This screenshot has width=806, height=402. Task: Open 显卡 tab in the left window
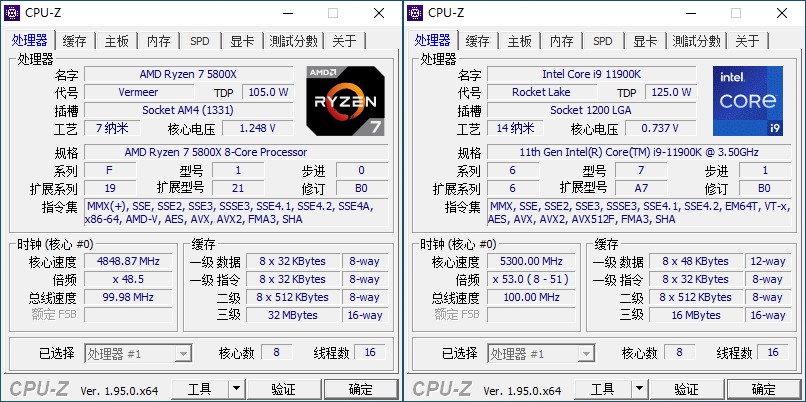tap(242, 41)
